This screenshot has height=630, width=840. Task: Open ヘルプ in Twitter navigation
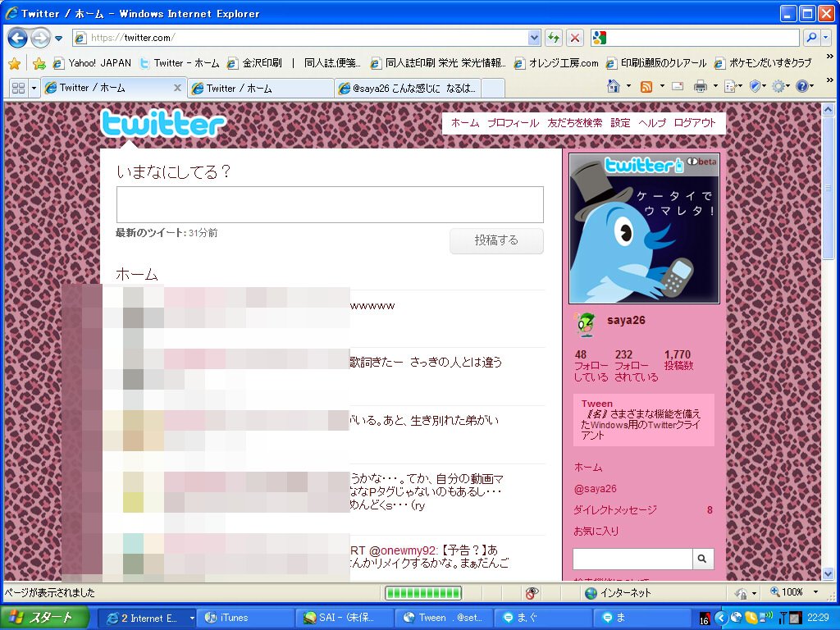(652, 123)
